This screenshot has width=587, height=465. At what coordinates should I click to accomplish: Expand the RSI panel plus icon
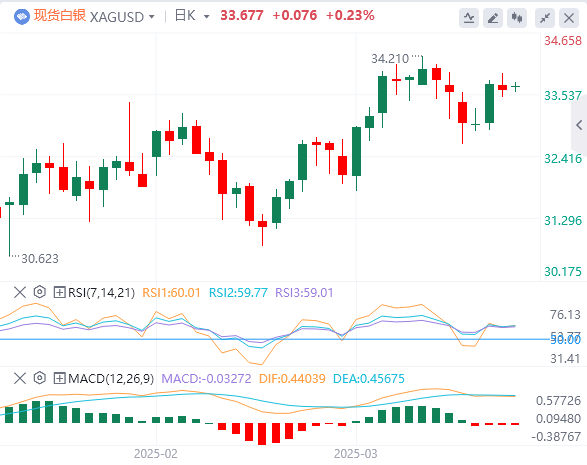point(60,292)
